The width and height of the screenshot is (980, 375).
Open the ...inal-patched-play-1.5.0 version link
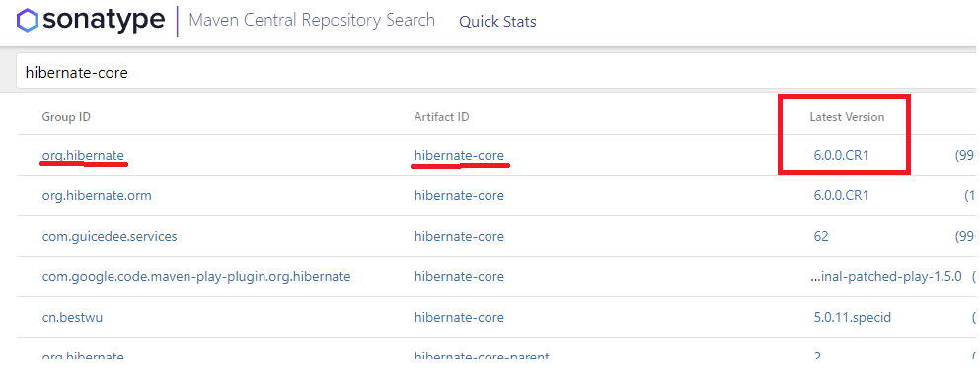[x=885, y=276]
